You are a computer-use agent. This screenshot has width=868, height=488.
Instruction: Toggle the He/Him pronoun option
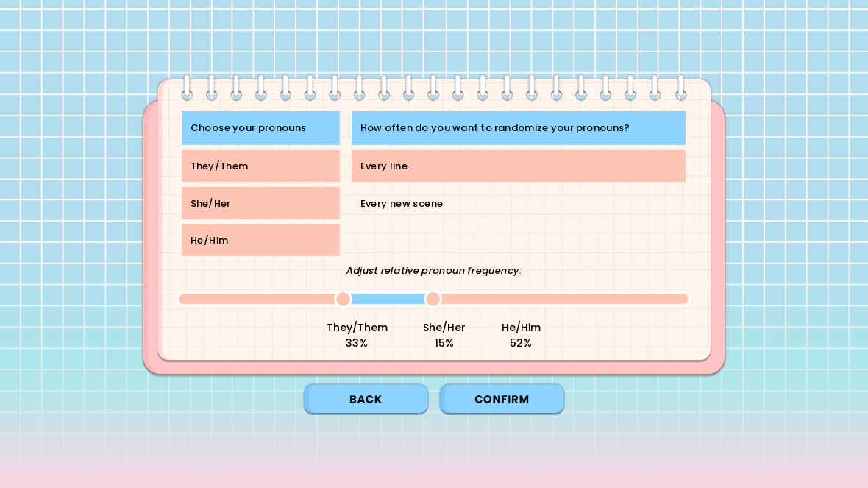[260, 240]
